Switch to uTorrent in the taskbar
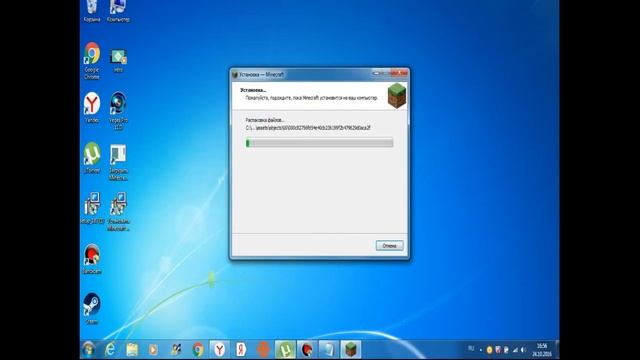The width and height of the screenshot is (640, 360). [x=285, y=349]
